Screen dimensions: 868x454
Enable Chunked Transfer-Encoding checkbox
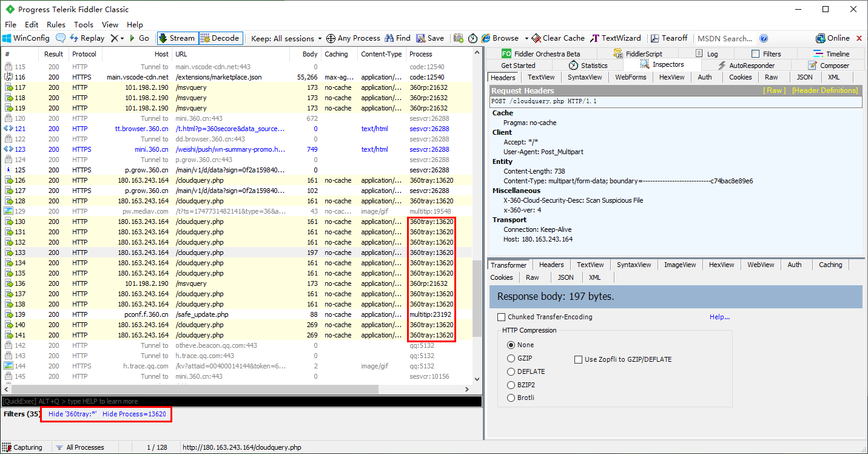pos(501,317)
